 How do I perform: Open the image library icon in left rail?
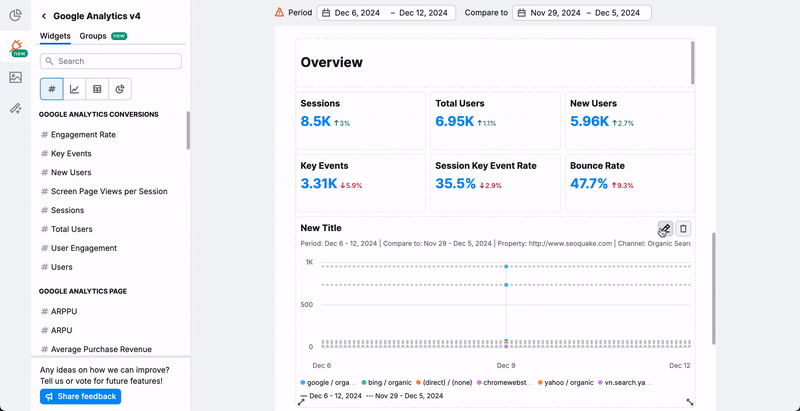pyautogui.click(x=15, y=77)
